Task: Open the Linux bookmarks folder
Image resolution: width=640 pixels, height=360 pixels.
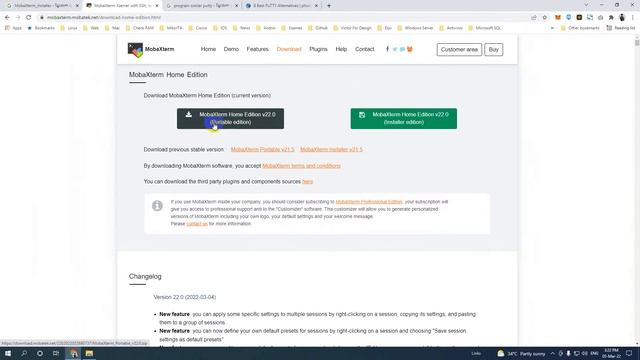Action: [69, 28]
